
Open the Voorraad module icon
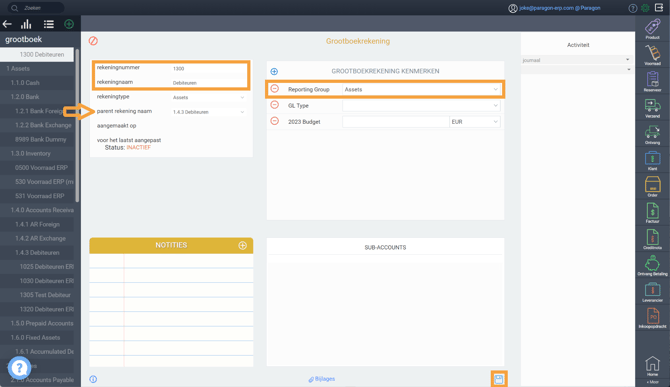tap(652, 56)
